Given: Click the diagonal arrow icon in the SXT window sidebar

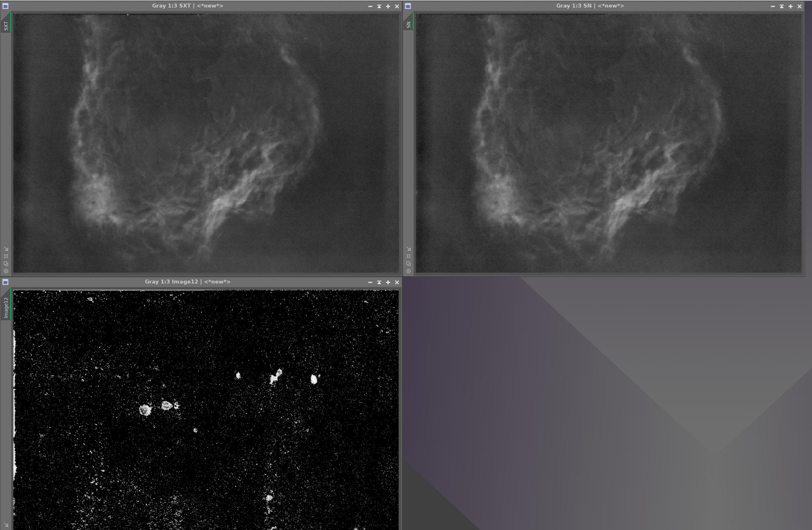Looking at the screenshot, I should 6,249.
